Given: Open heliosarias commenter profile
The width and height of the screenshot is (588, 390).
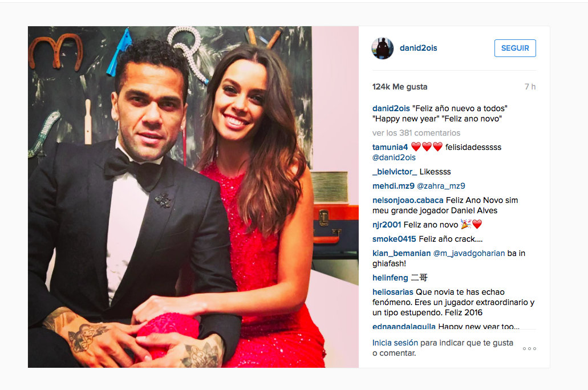Looking at the screenshot, I should [x=392, y=292].
